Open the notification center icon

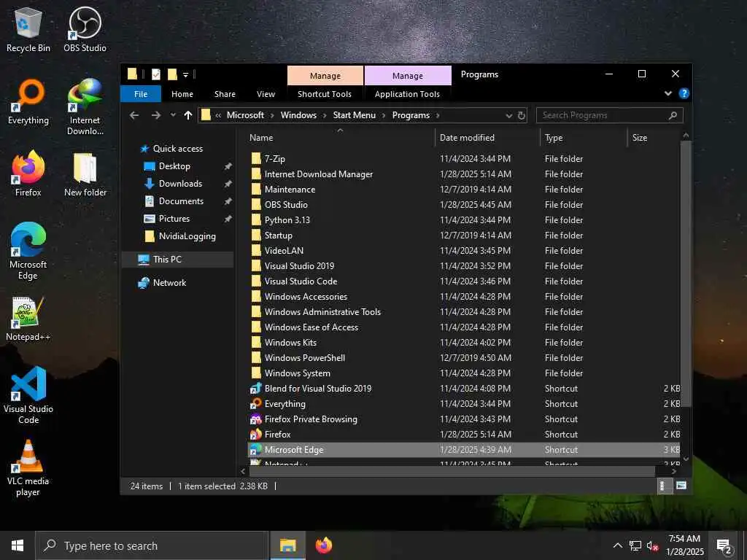pyautogui.click(x=724, y=545)
